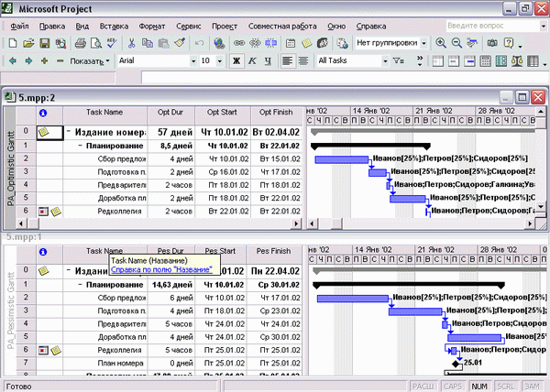Click the 25.01 milestone diamond in the Pessimistic chart
Screen dimensions: 550x392
(x=456, y=364)
